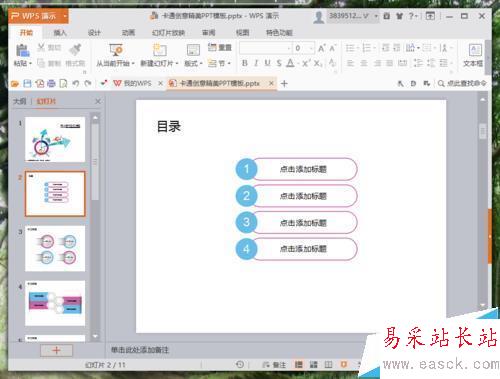Viewport: 500px width, 379px height.
Task: Click the Paste clipboard icon
Action: pyautogui.click(x=22, y=50)
